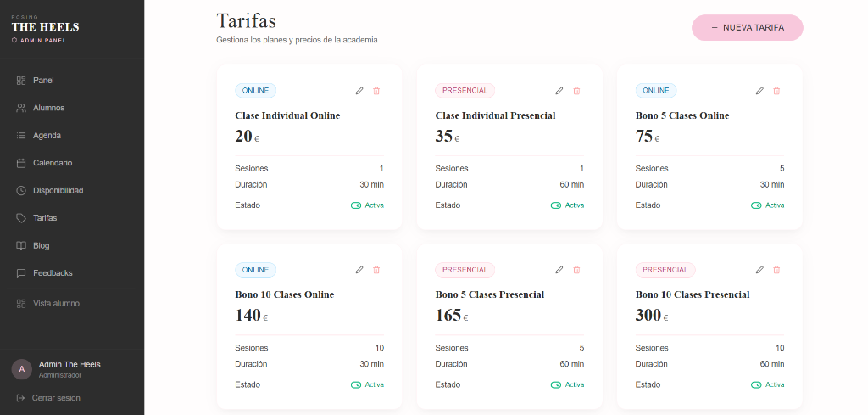Viewport: 868px width, 415px height.
Task: Click the Vista alumno grid icon
Action: [21, 304]
